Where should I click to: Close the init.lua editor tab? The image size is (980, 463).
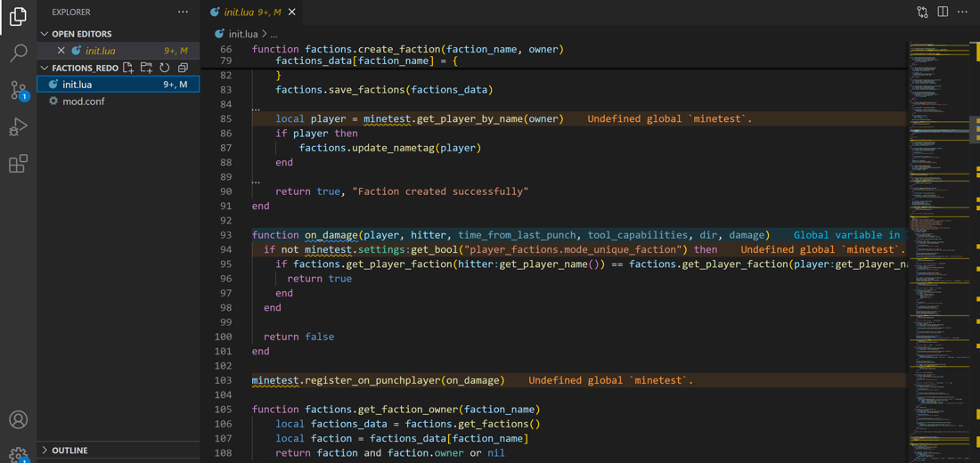coord(292,12)
